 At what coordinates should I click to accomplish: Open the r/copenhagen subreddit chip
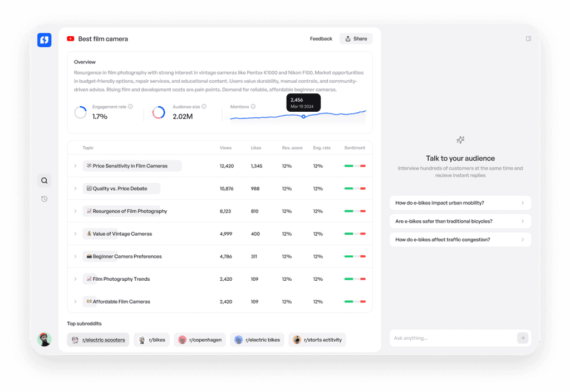(x=199, y=339)
